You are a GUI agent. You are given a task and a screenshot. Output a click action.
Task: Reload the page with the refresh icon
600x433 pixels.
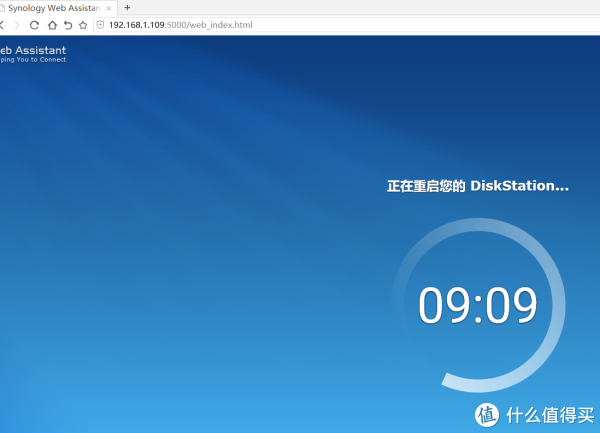[34, 25]
